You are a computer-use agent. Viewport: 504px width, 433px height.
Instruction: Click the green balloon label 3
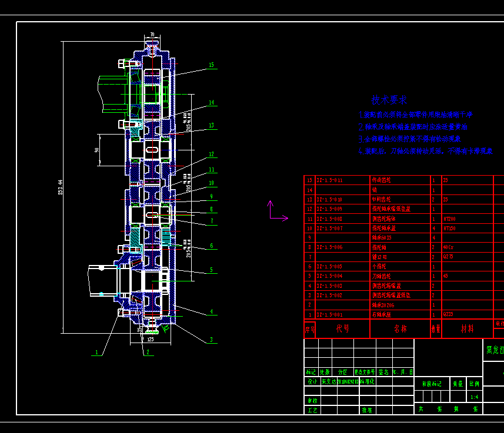211,340
